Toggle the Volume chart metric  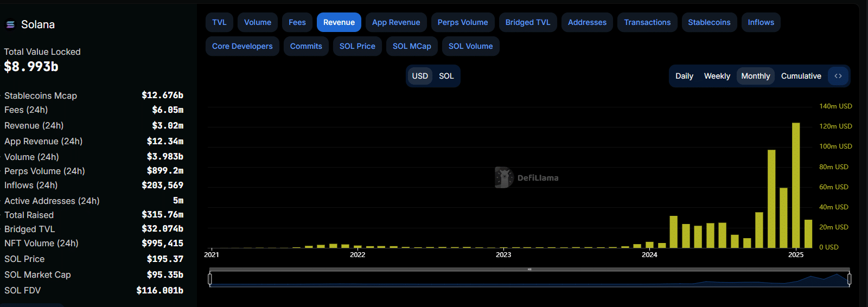257,22
